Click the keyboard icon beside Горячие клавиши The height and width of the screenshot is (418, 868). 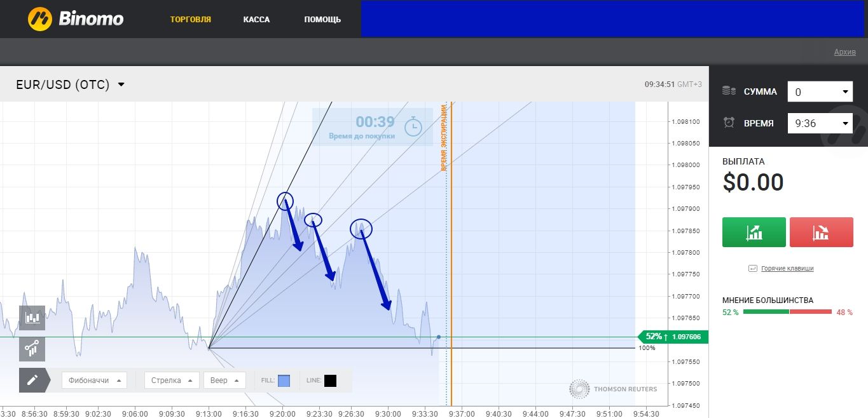(x=753, y=268)
